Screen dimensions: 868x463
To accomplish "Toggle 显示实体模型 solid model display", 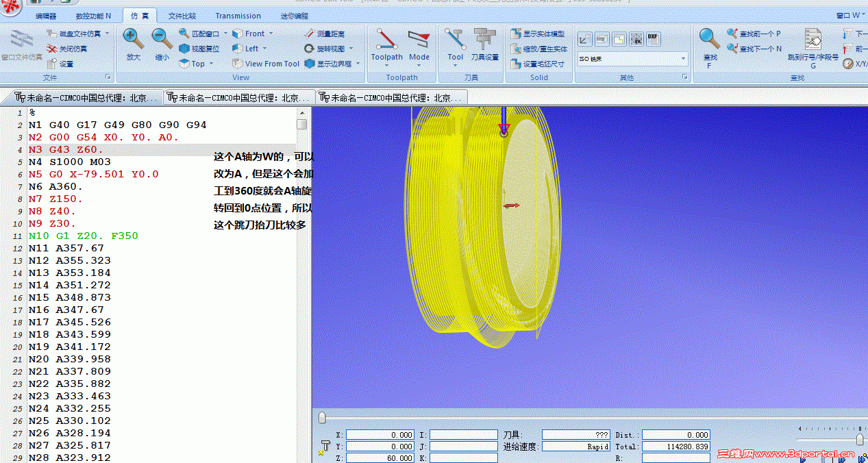I will [x=538, y=34].
